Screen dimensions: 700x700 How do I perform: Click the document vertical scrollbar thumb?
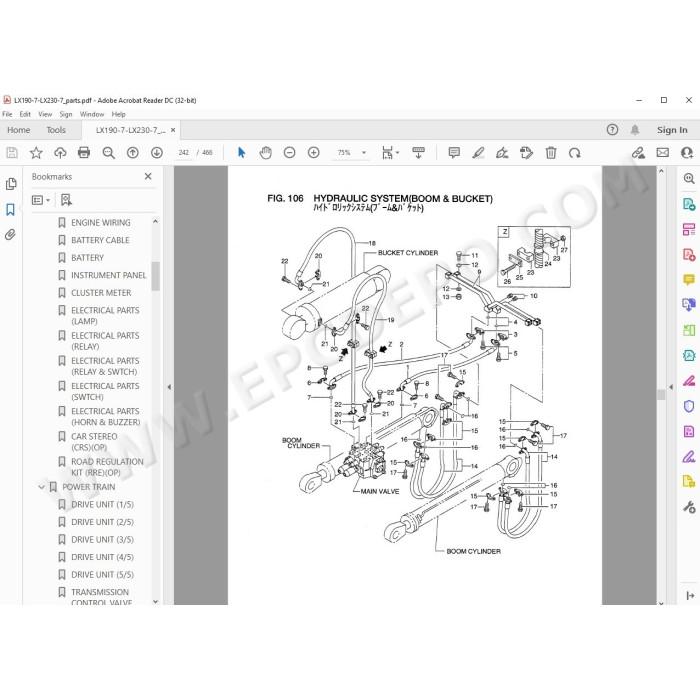pos(661,395)
